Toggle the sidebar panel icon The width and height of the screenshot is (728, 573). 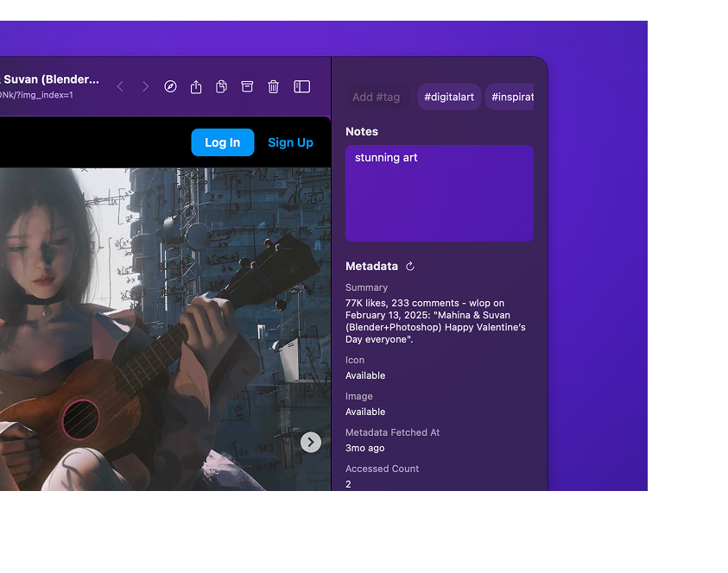[301, 87]
